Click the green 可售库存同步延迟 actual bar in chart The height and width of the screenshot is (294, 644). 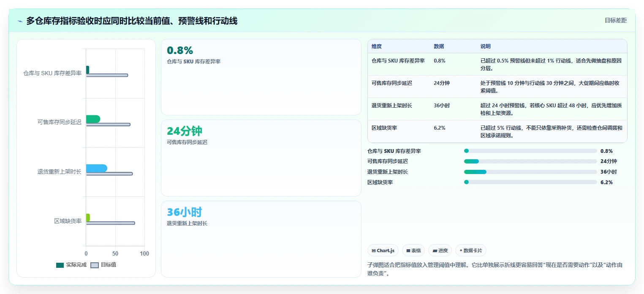click(93, 119)
